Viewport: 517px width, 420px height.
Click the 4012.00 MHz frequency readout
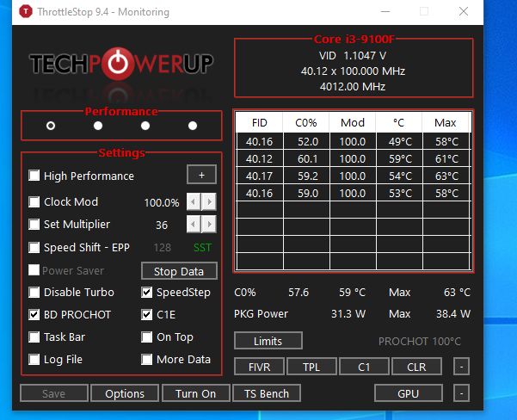(353, 87)
